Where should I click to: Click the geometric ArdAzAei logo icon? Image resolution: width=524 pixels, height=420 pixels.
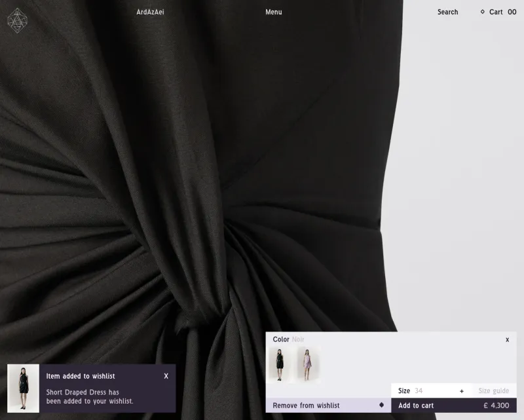pos(18,21)
